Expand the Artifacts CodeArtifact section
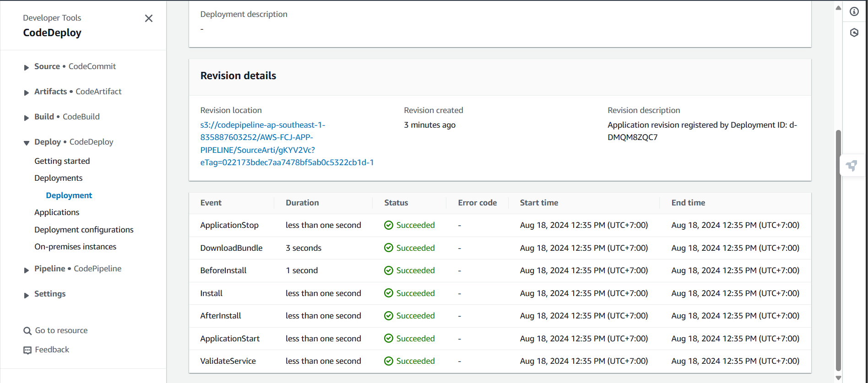 (27, 92)
